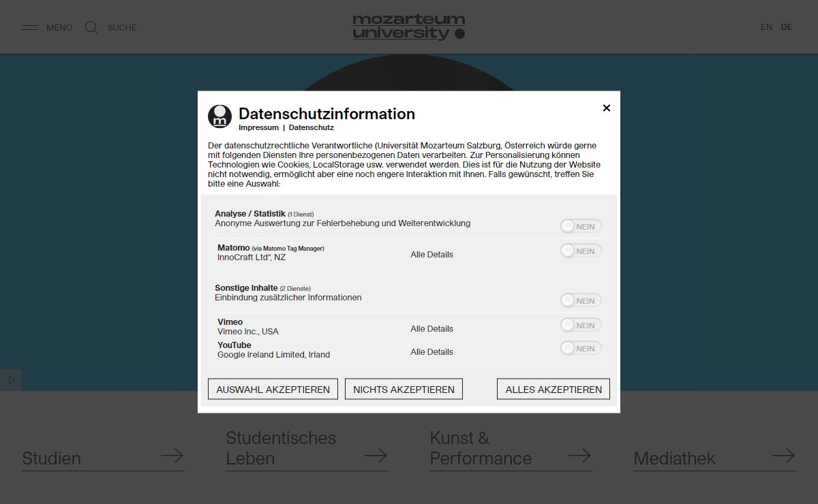818x504 pixels.
Task: Click the Mozarteum University logo
Action: coord(409,27)
